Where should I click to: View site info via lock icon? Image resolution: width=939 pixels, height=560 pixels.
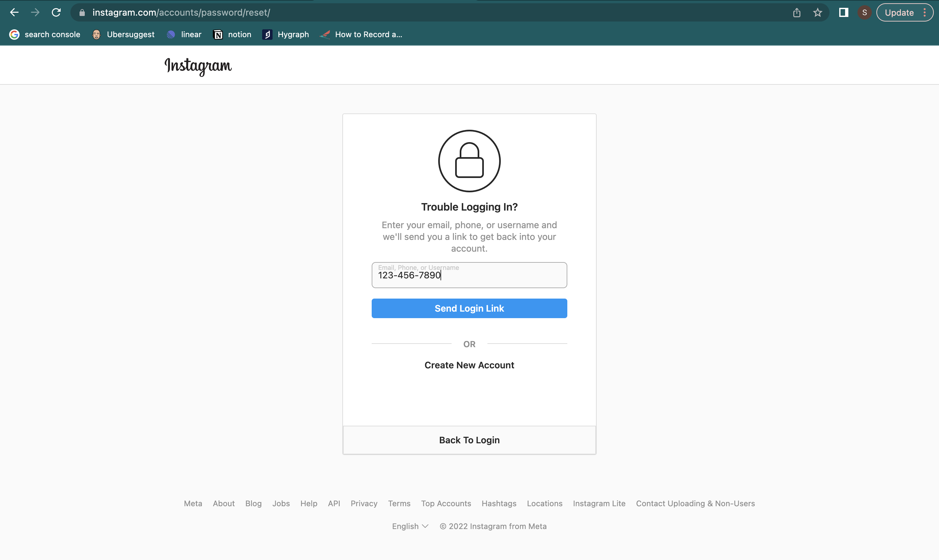pyautogui.click(x=82, y=12)
